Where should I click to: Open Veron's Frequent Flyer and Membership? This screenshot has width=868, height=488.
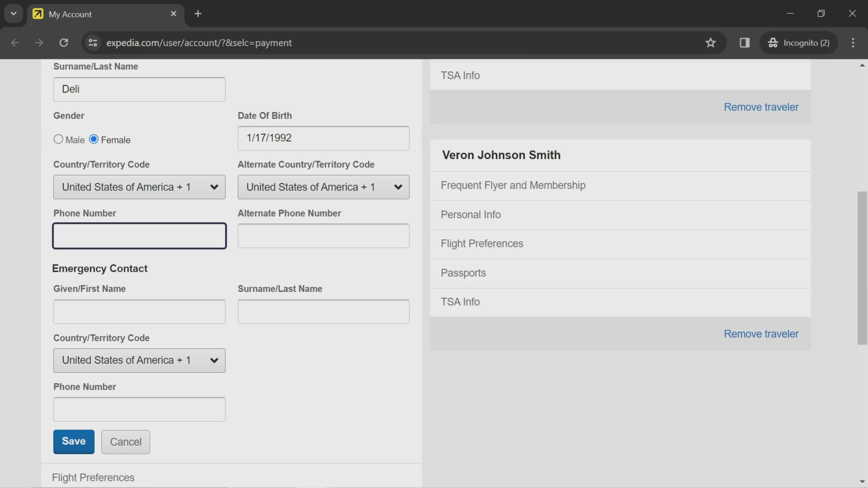click(x=620, y=185)
